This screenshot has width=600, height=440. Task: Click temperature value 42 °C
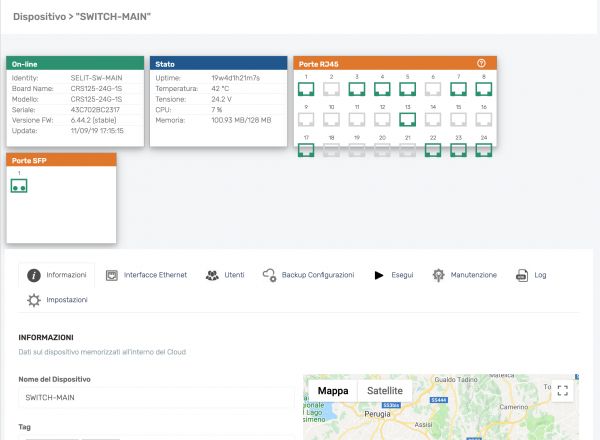tap(220, 88)
